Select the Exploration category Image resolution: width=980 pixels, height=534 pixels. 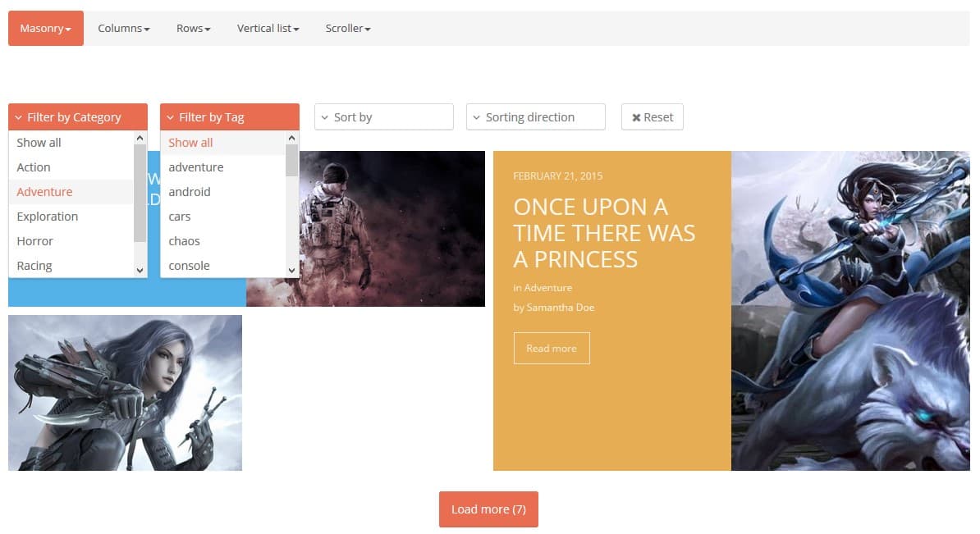click(71, 216)
